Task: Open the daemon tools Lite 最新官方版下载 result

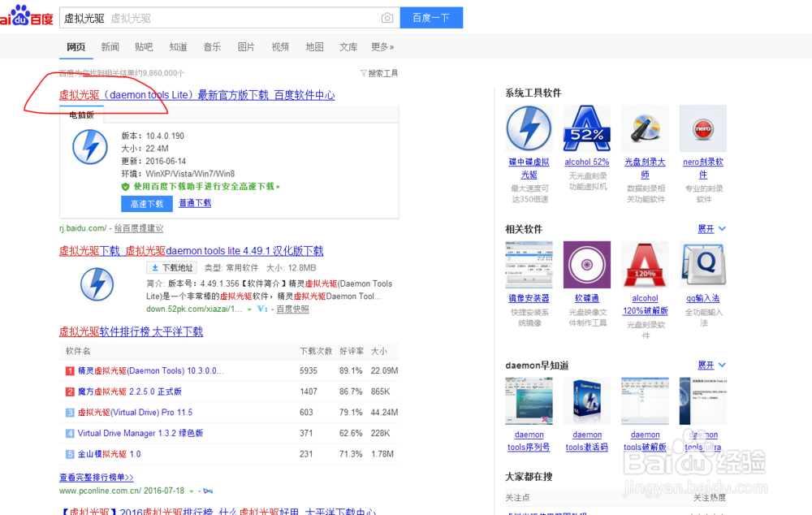Action: pyautogui.click(x=197, y=95)
